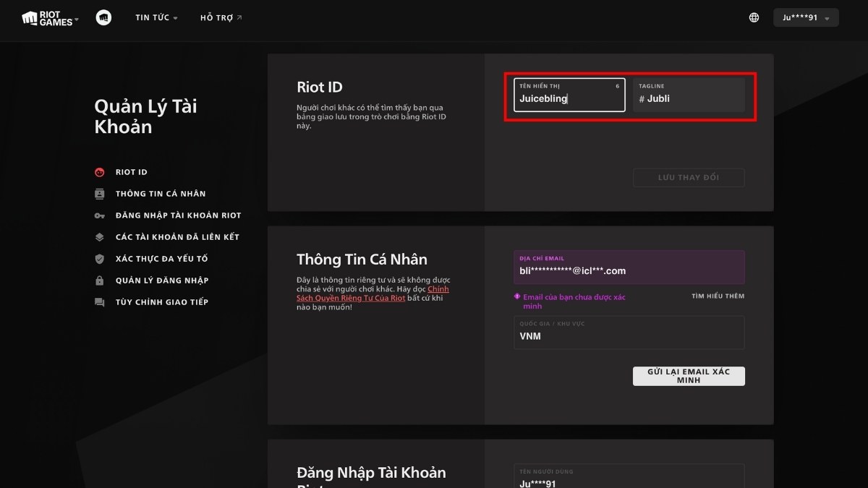Click the Riot Games logo
The image size is (868, 488).
tap(47, 18)
